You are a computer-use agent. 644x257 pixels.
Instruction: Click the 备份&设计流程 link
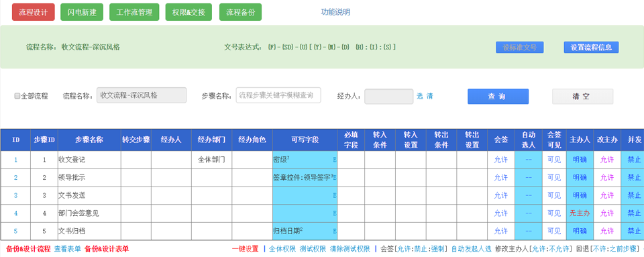[x=28, y=249]
